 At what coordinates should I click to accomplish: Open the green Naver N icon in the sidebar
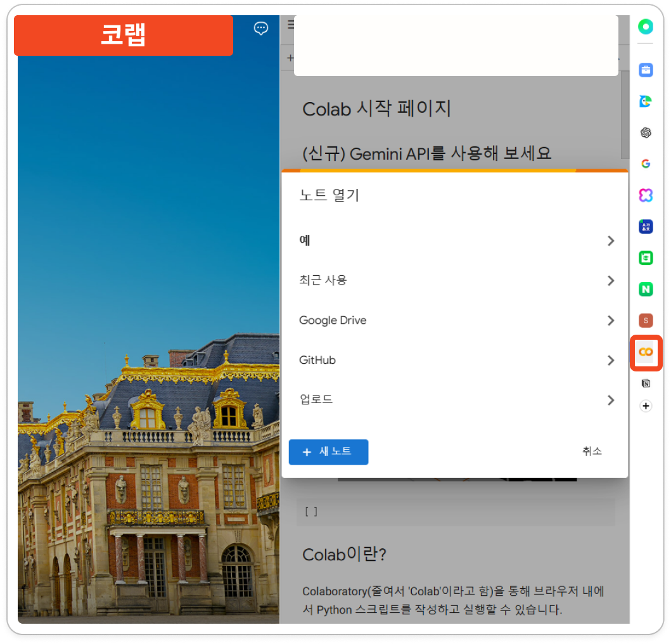pyautogui.click(x=646, y=290)
